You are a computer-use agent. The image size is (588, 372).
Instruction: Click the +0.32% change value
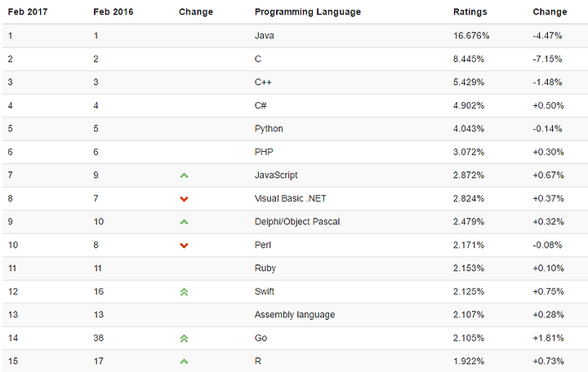coord(548,221)
